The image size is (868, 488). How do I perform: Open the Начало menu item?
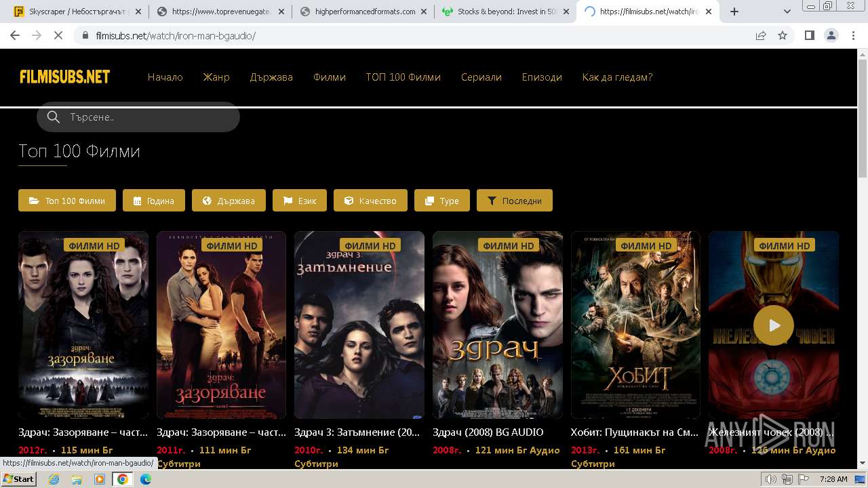point(165,77)
